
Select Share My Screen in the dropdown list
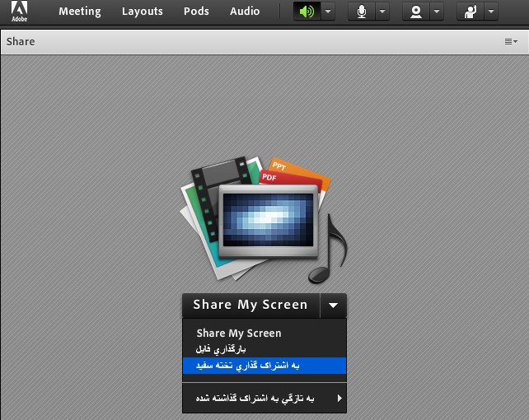point(264,333)
